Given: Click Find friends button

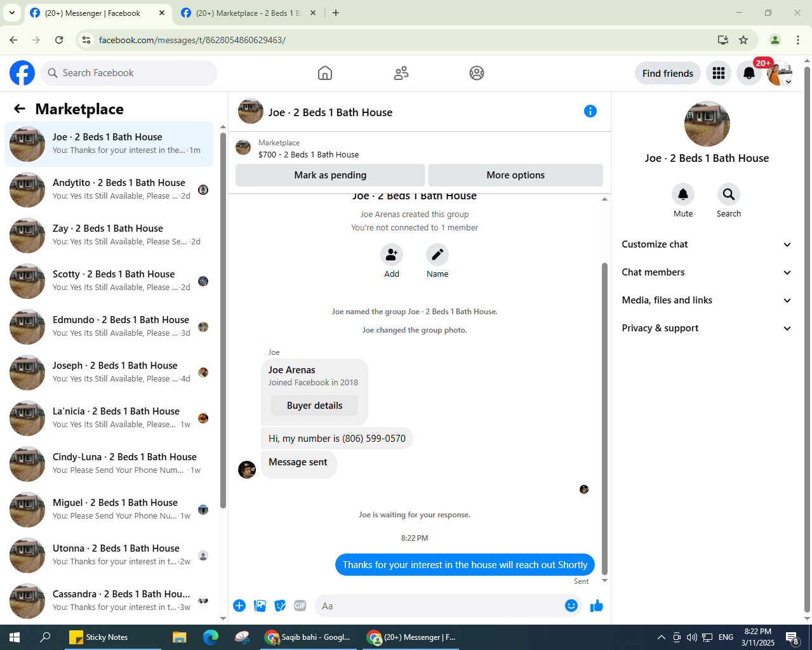Looking at the screenshot, I should pyautogui.click(x=668, y=73).
